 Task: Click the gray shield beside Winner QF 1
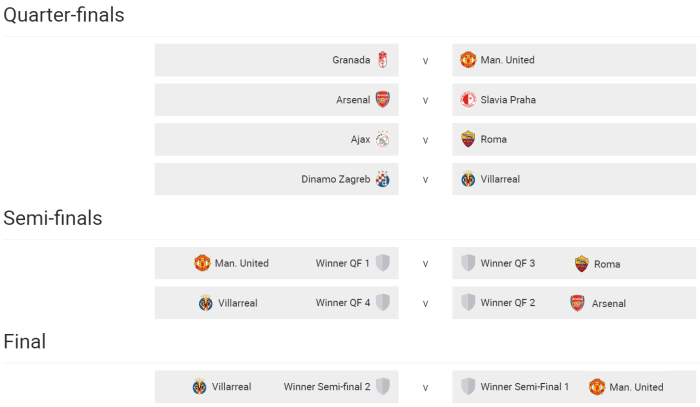point(382,263)
